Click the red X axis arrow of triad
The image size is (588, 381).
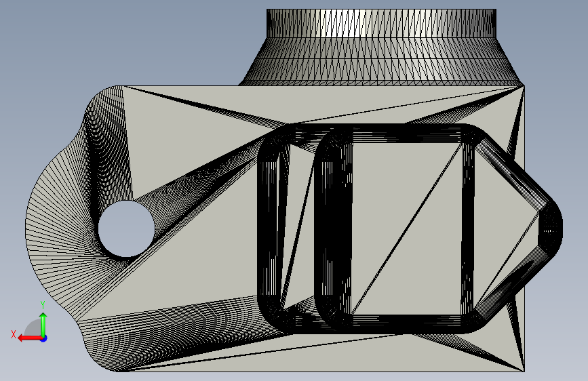click(x=30, y=338)
